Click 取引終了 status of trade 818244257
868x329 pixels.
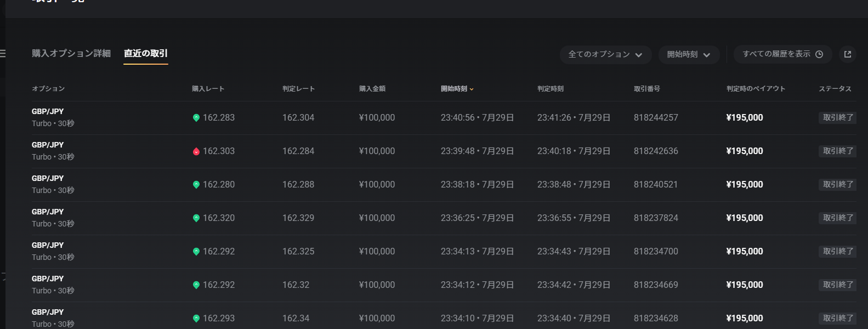tap(837, 118)
